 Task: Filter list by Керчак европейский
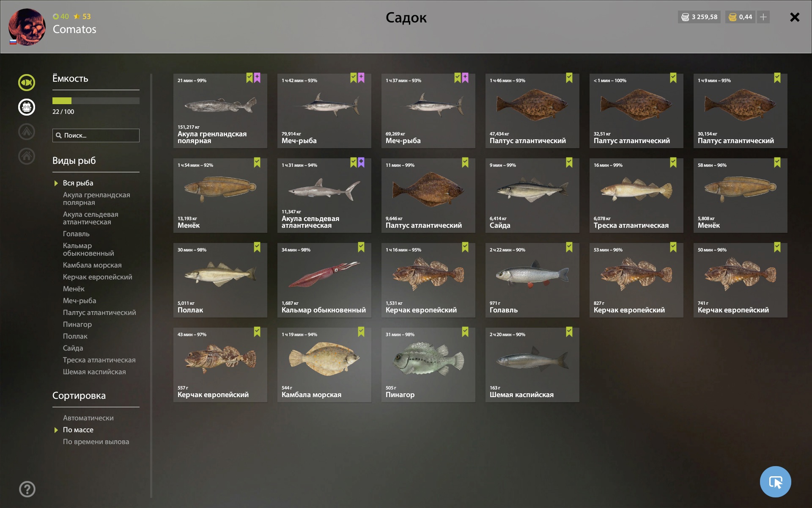pos(97,277)
